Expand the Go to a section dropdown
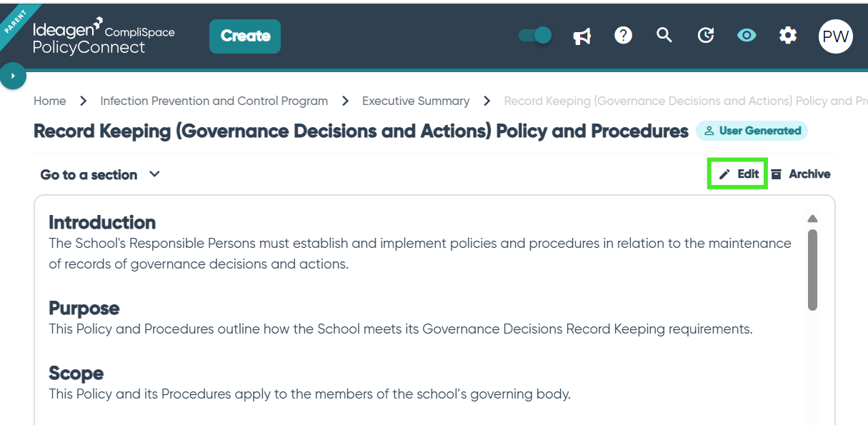This screenshot has width=868, height=425. (x=100, y=174)
